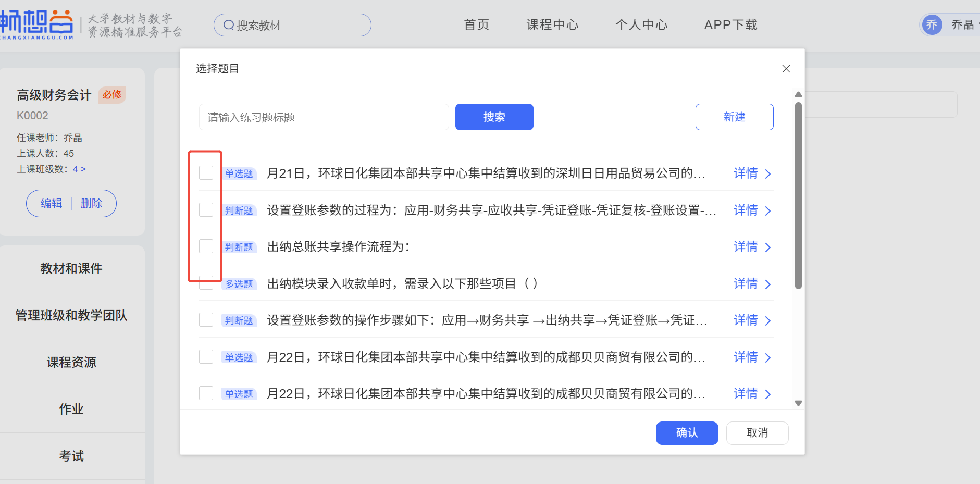Viewport: 980px width, 484px height.
Task: Open the 作业 sidebar section
Action: (x=71, y=409)
